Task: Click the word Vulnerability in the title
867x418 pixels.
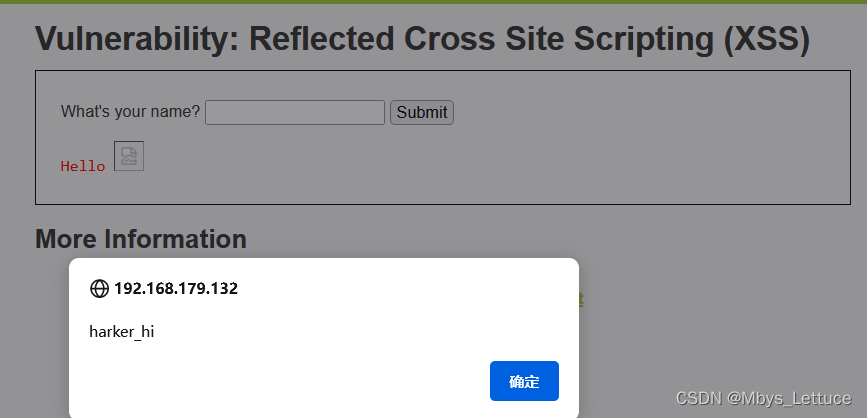Action: (137, 39)
